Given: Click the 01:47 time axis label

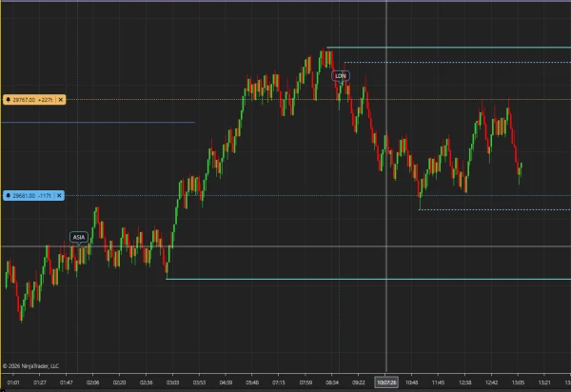Looking at the screenshot, I should click(67, 382).
